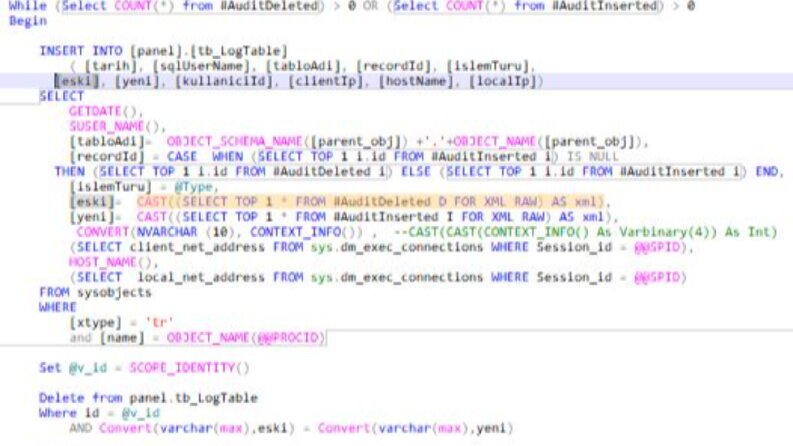This screenshot has height=446, width=793.
Task: Click the "THEN" keyword
Action: 70,171
